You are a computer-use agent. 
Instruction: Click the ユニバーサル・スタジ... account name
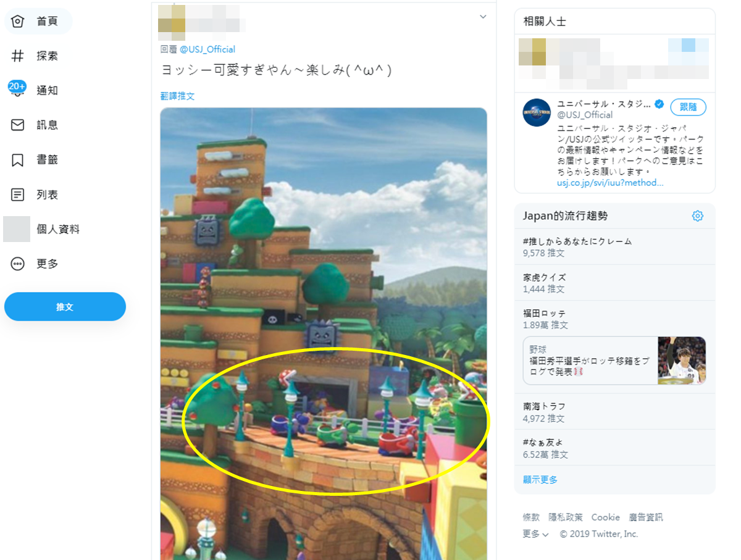pyautogui.click(x=604, y=104)
